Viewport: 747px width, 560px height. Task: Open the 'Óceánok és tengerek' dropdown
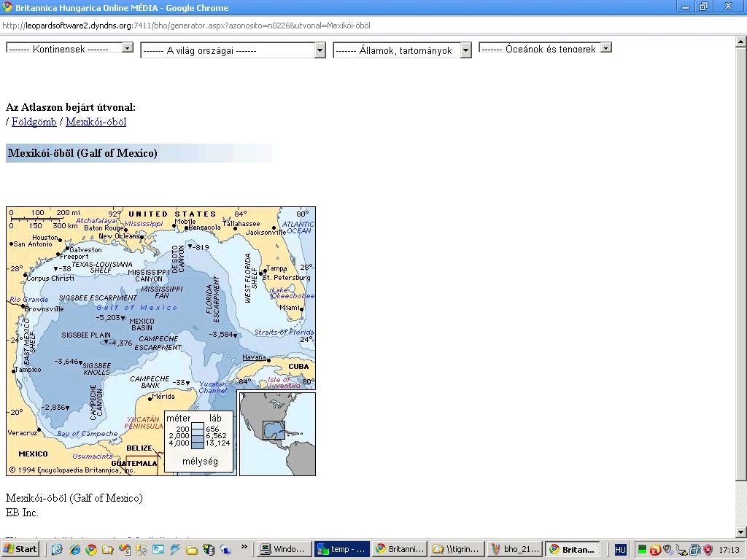click(x=545, y=47)
